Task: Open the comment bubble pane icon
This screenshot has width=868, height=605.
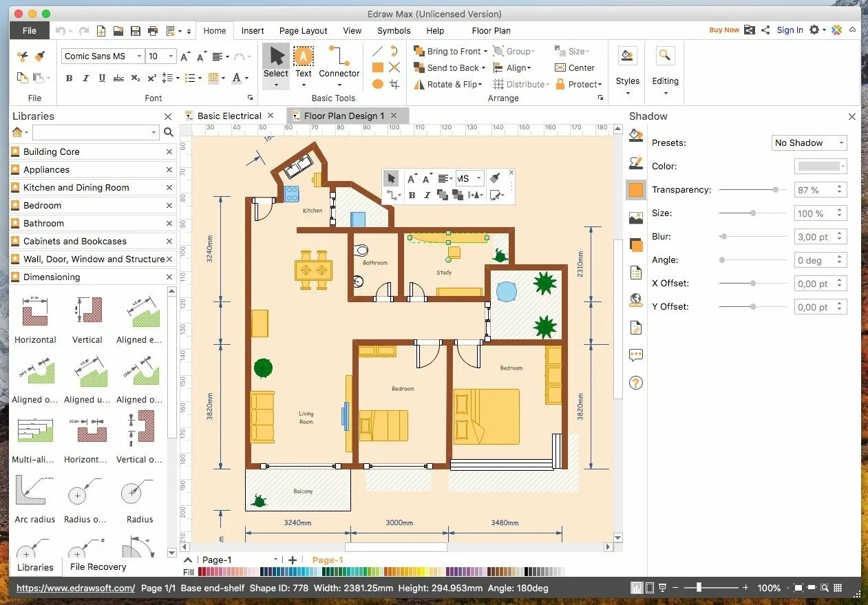Action: [x=636, y=355]
